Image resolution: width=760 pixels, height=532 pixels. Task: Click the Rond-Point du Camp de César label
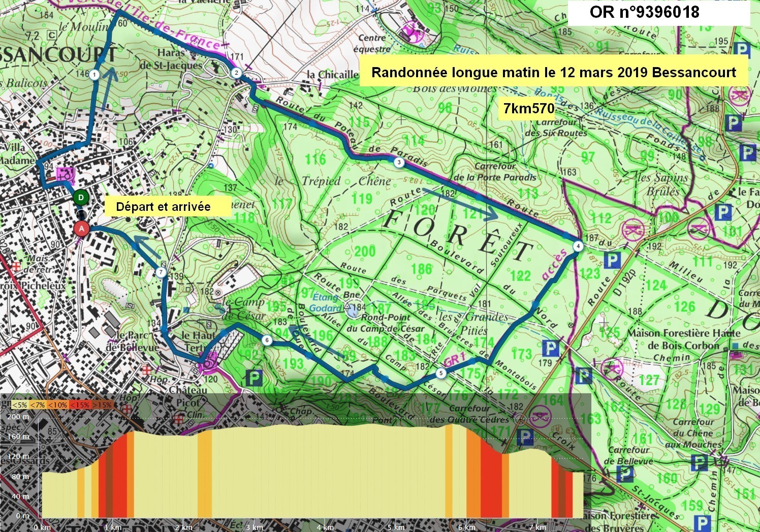coord(385,323)
